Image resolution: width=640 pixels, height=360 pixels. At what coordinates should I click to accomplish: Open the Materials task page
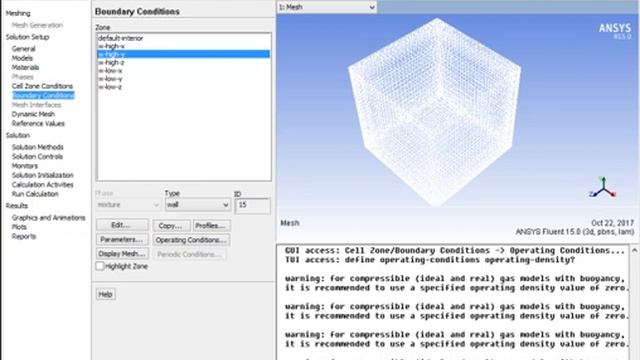pyautogui.click(x=25, y=67)
